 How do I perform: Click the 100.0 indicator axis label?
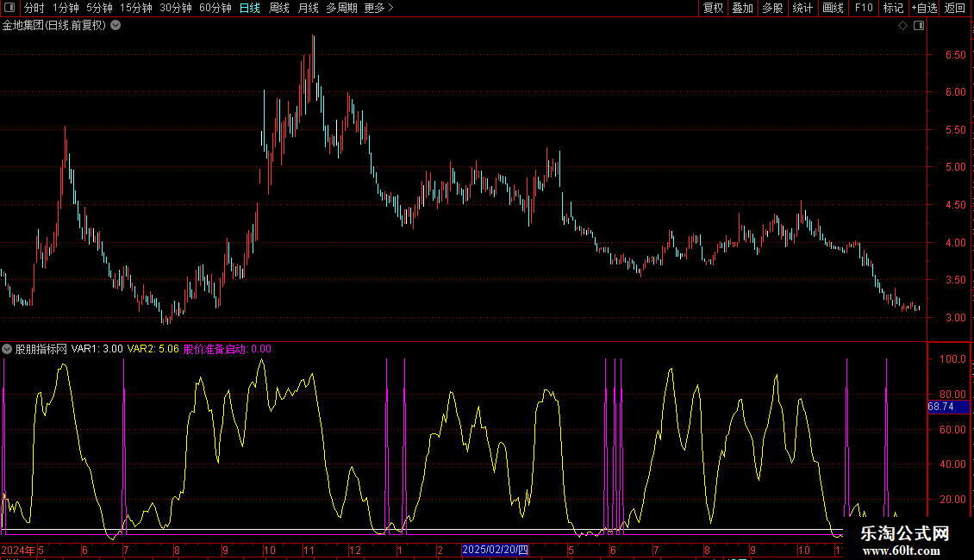point(952,359)
